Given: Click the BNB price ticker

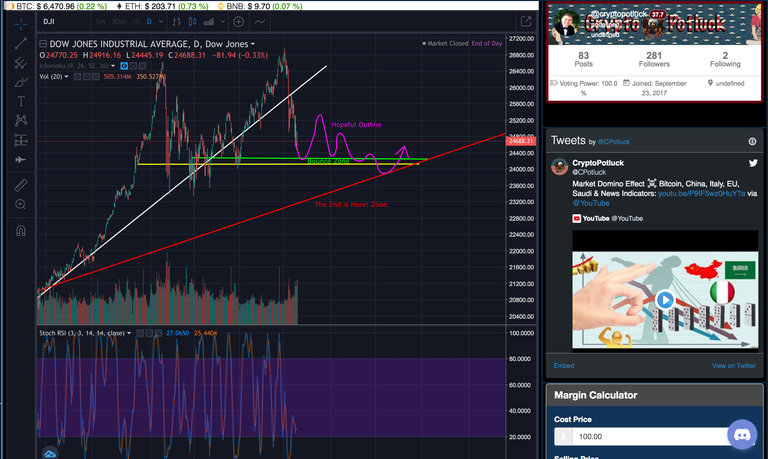Looking at the screenshot, I should pyautogui.click(x=260, y=6).
